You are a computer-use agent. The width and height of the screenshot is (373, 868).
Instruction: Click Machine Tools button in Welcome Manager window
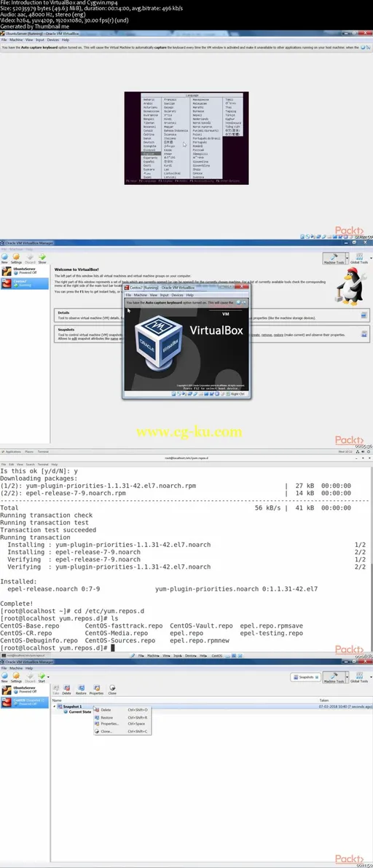pyautogui.click(x=333, y=259)
